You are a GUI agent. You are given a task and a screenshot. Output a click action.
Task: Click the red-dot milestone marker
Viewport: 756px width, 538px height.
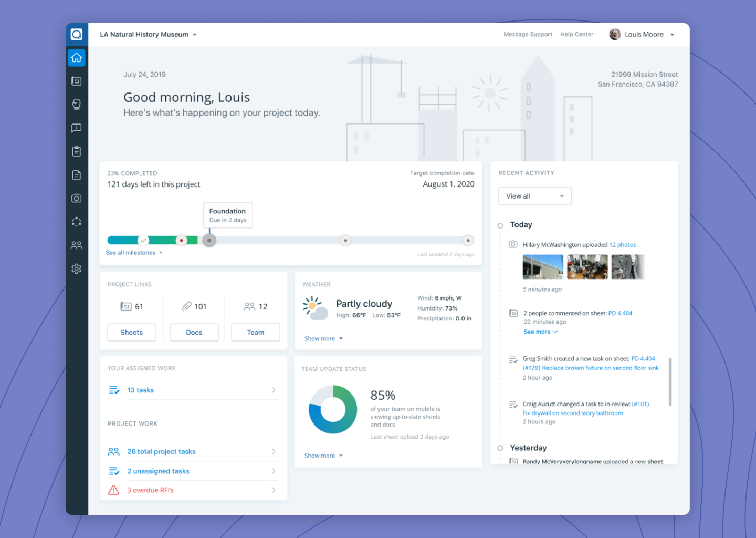coord(182,241)
